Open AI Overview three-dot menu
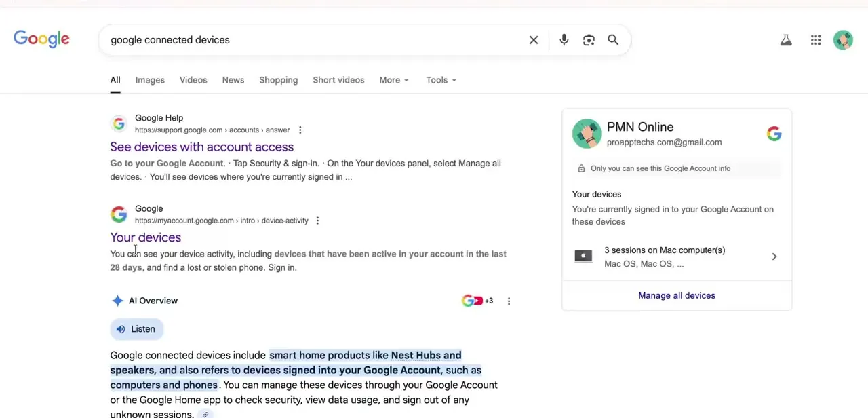 [x=509, y=301]
